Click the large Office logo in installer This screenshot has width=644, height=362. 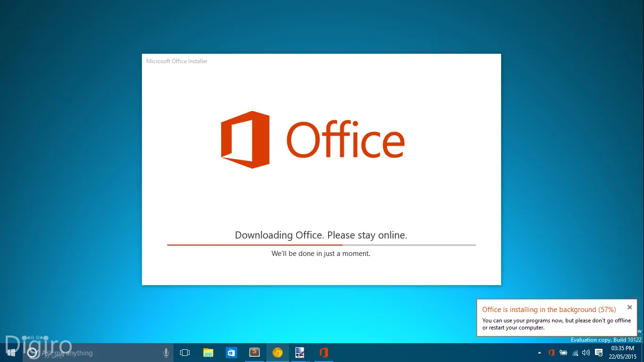[x=313, y=140]
